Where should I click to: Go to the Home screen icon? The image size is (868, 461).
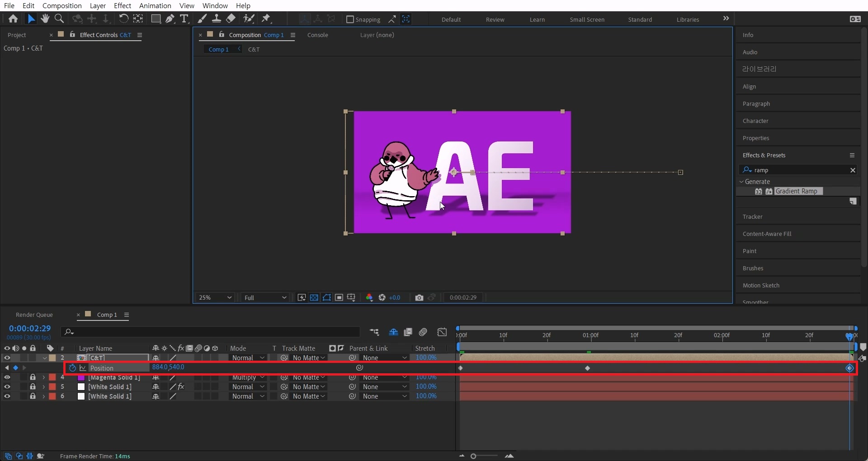[x=13, y=19]
